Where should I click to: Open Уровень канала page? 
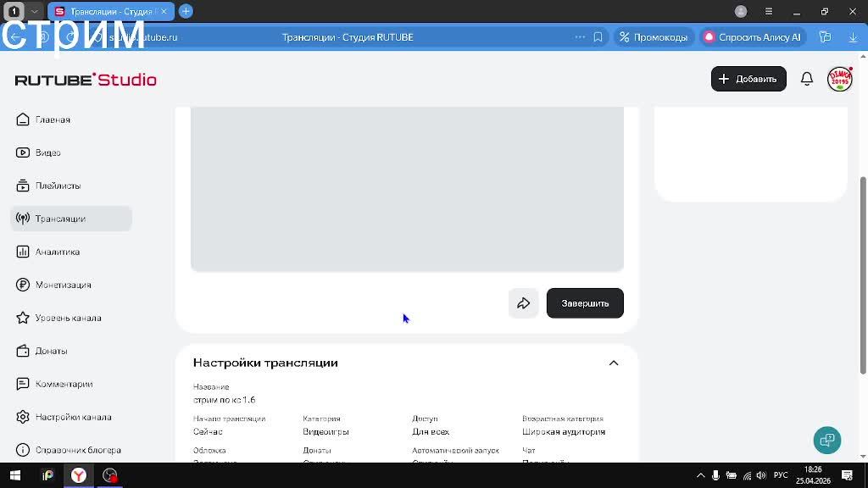(68, 319)
